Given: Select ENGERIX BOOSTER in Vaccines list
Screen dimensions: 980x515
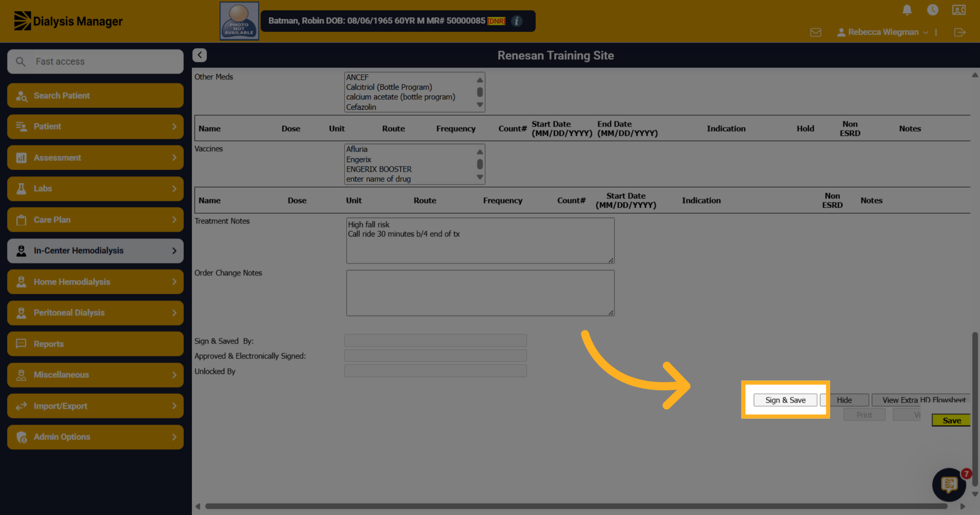Looking at the screenshot, I should (x=379, y=169).
